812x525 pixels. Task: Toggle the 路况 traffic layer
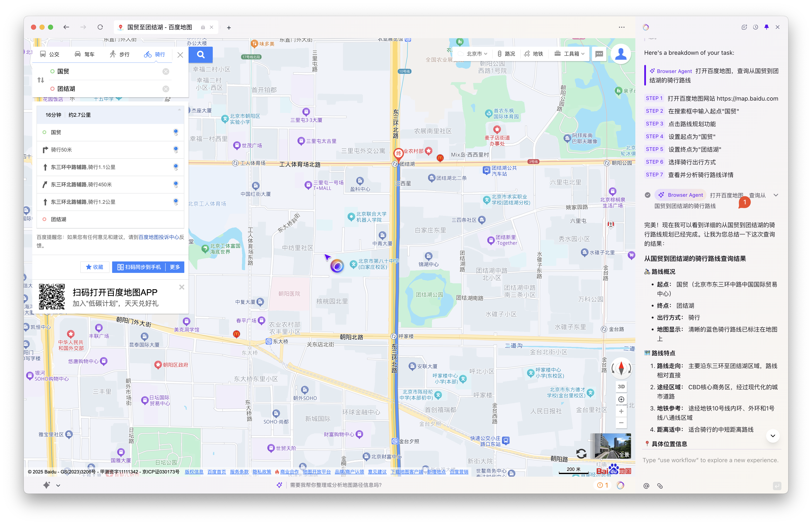pyautogui.click(x=506, y=54)
